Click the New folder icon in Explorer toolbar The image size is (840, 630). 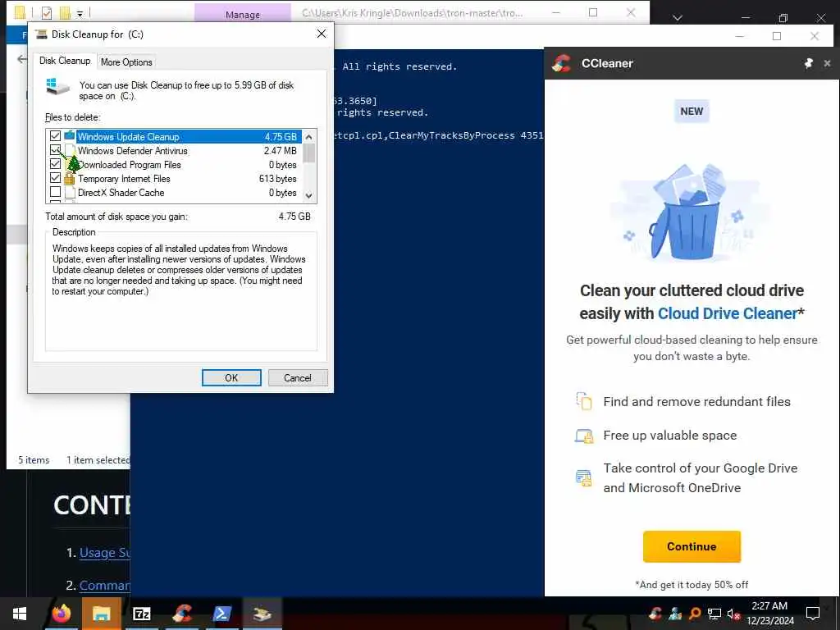[65, 12]
